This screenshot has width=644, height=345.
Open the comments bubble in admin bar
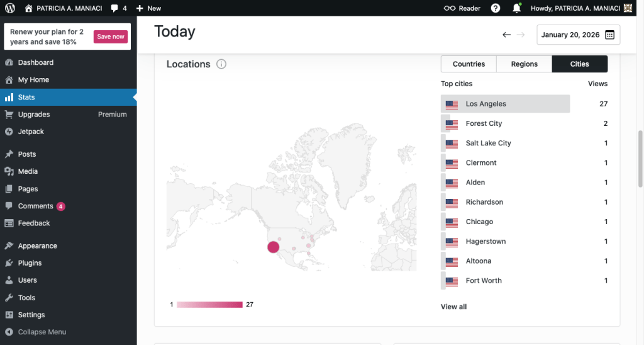tap(118, 8)
